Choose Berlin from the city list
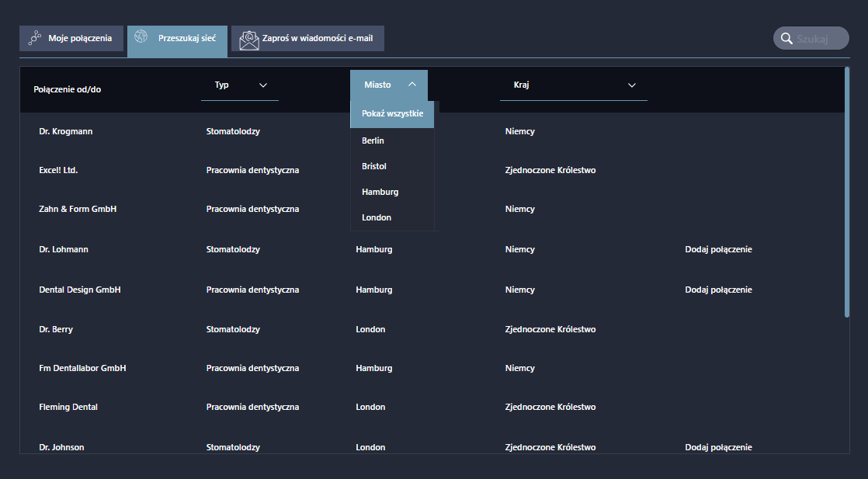This screenshot has height=479, width=868. tap(373, 141)
